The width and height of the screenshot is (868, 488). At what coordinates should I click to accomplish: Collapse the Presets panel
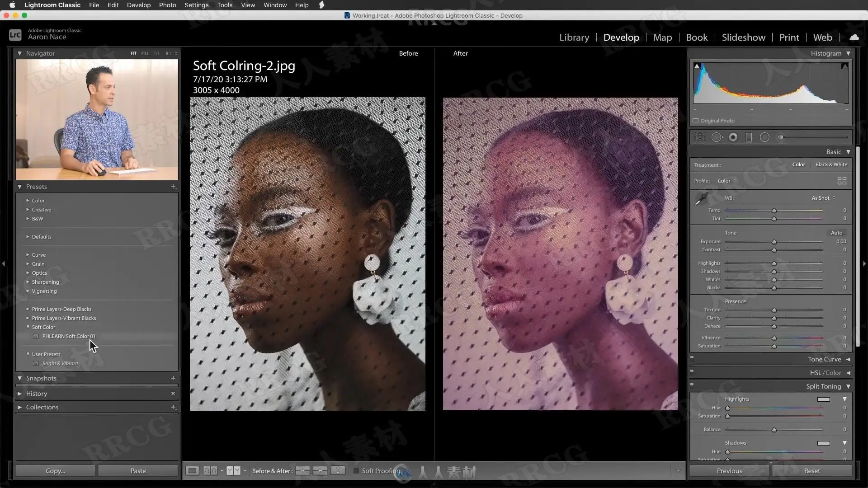[x=19, y=187]
